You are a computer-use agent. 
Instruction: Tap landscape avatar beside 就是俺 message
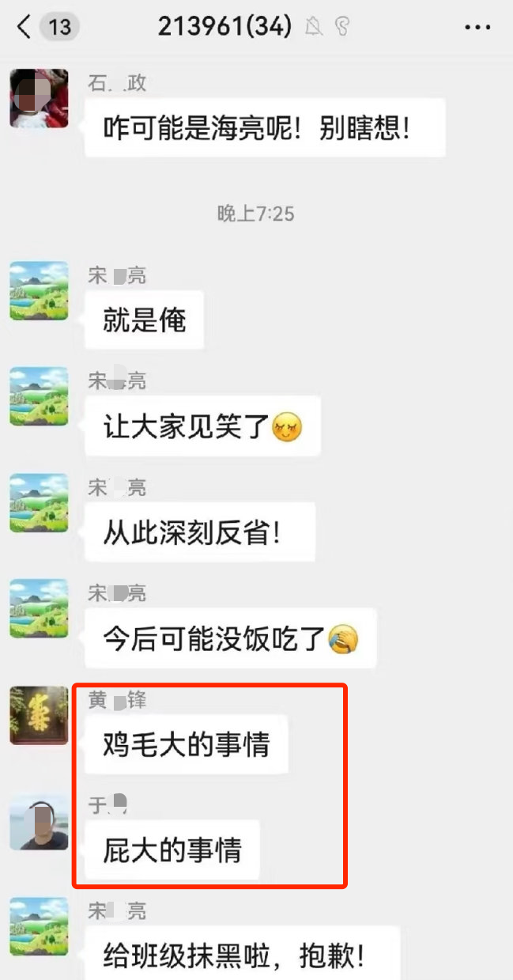pyautogui.click(x=39, y=290)
